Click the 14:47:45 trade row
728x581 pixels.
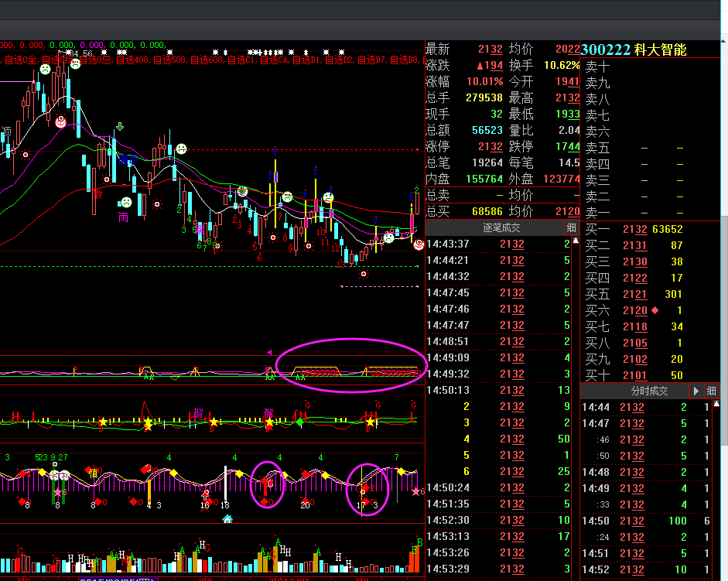498,292
